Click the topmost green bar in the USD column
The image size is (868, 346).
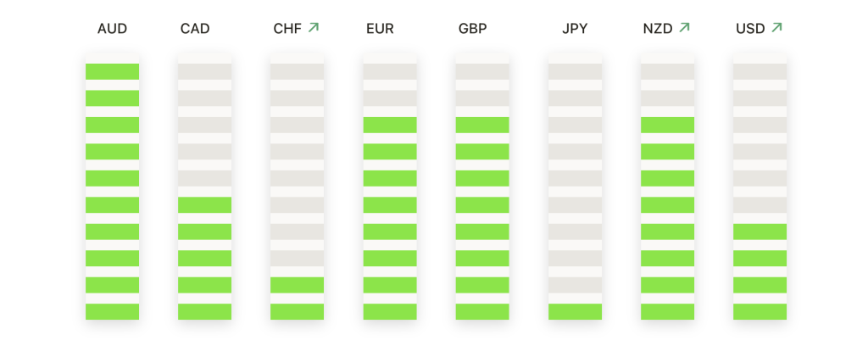point(760,232)
